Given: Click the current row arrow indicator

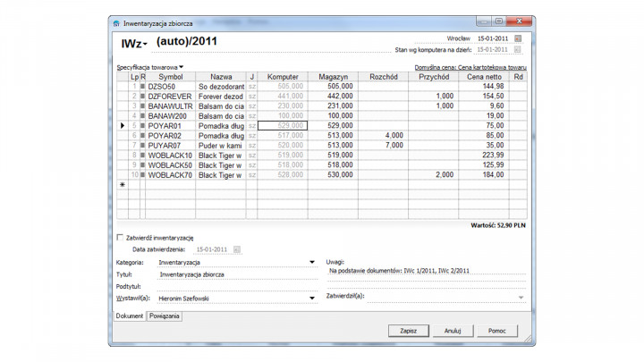Looking at the screenshot, I should [x=123, y=126].
